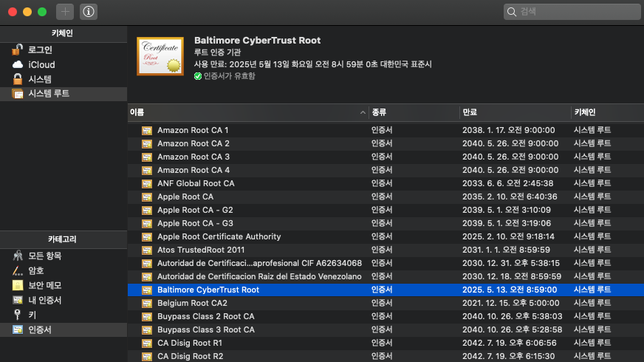The width and height of the screenshot is (644, 362).
Task: Select the 키 category
Action: (x=64, y=315)
